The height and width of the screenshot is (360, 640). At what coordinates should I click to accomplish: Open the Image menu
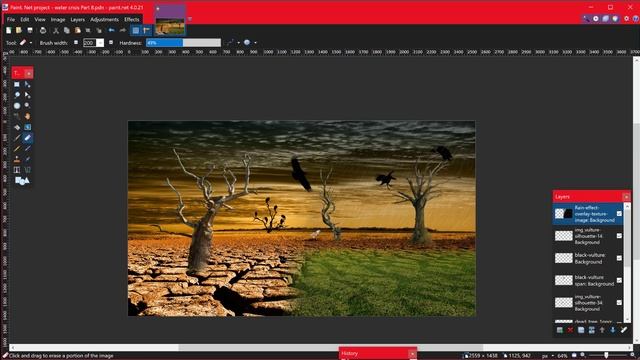(x=58, y=20)
